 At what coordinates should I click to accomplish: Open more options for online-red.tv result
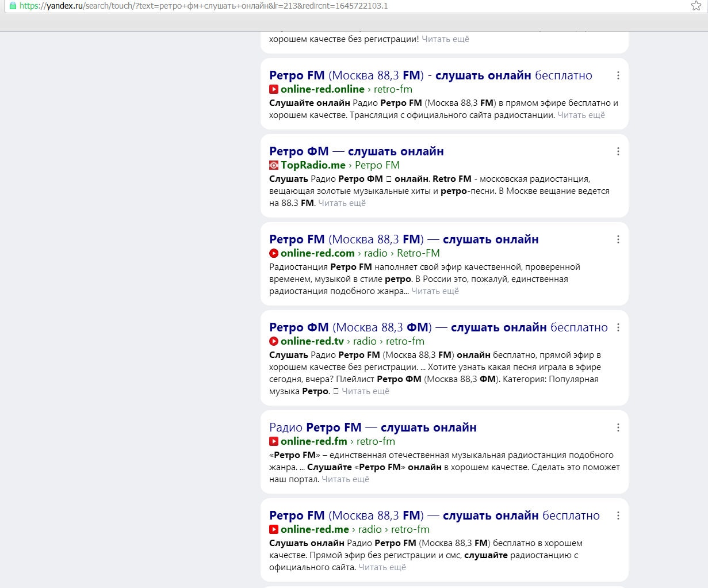click(x=618, y=327)
